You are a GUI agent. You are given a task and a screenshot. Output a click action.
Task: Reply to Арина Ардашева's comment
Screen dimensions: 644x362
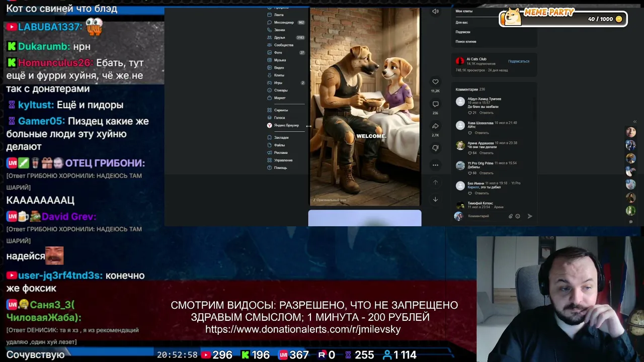coord(487,153)
